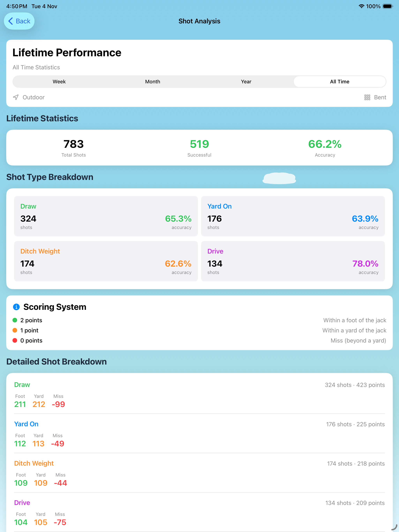The image size is (399, 532).
Task: Click the Bent label
Action: 380,97
